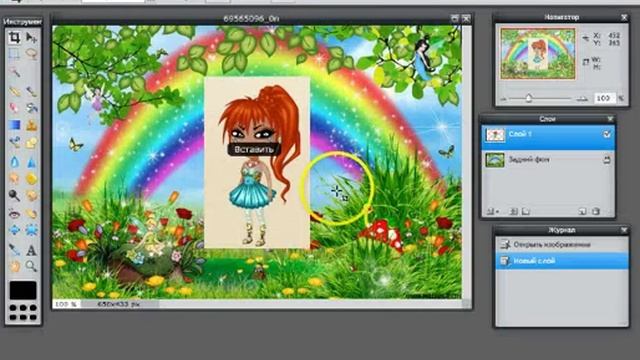Close the Навигатор panel
Viewport: 640px width, 360px height.
click(x=624, y=17)
